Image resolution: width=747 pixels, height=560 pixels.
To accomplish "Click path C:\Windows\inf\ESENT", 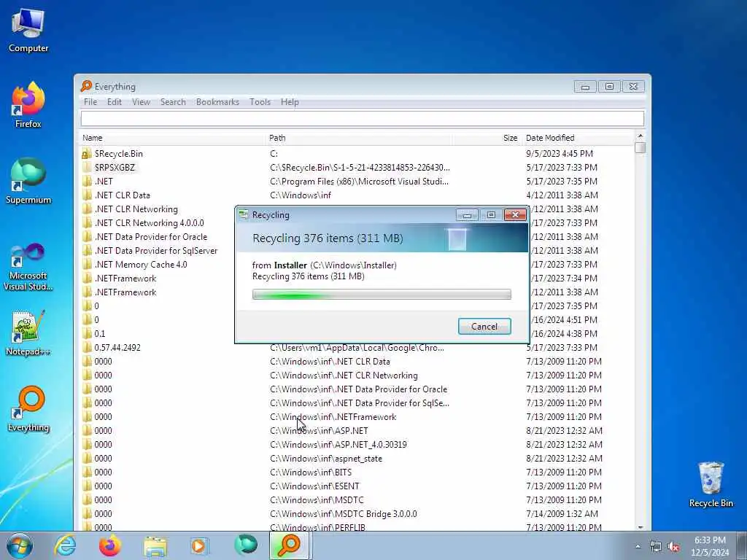I will 314,486.
